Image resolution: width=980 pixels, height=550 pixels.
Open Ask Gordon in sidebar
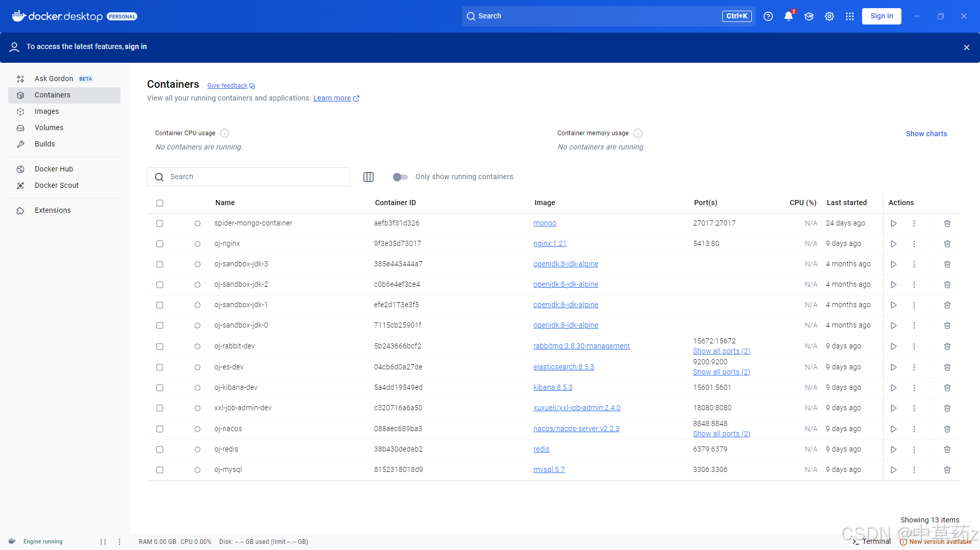tap(64, 79)
